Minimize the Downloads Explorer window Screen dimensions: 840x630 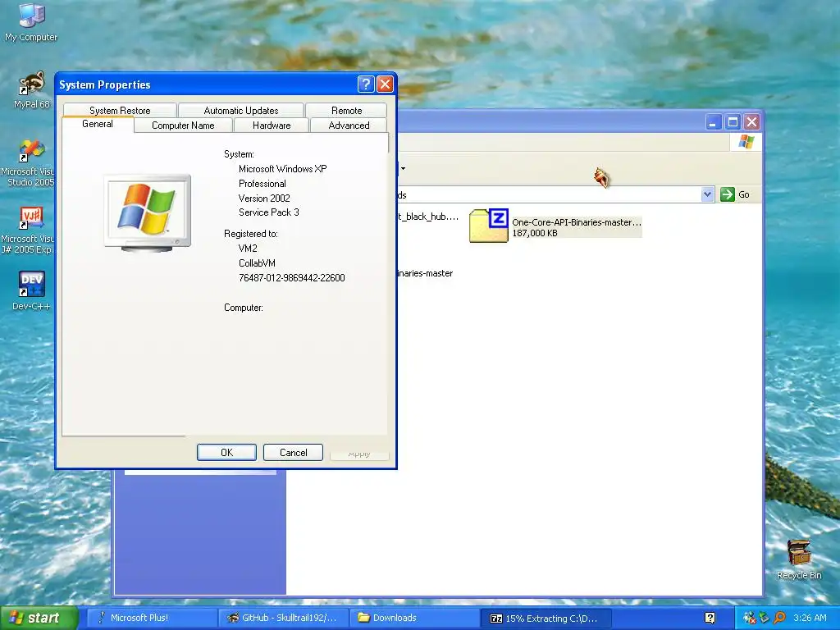(x=713, y=122)
